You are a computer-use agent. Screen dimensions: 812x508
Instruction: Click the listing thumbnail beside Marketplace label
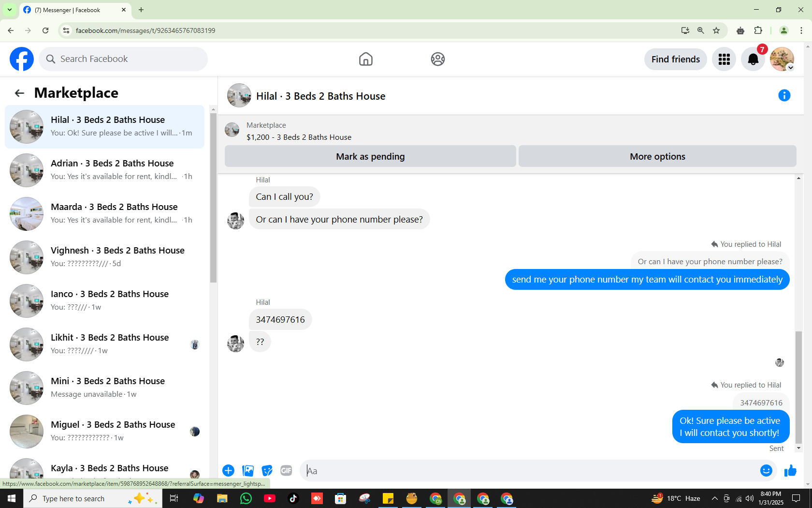pyautogui.click(x=232, y=130)
